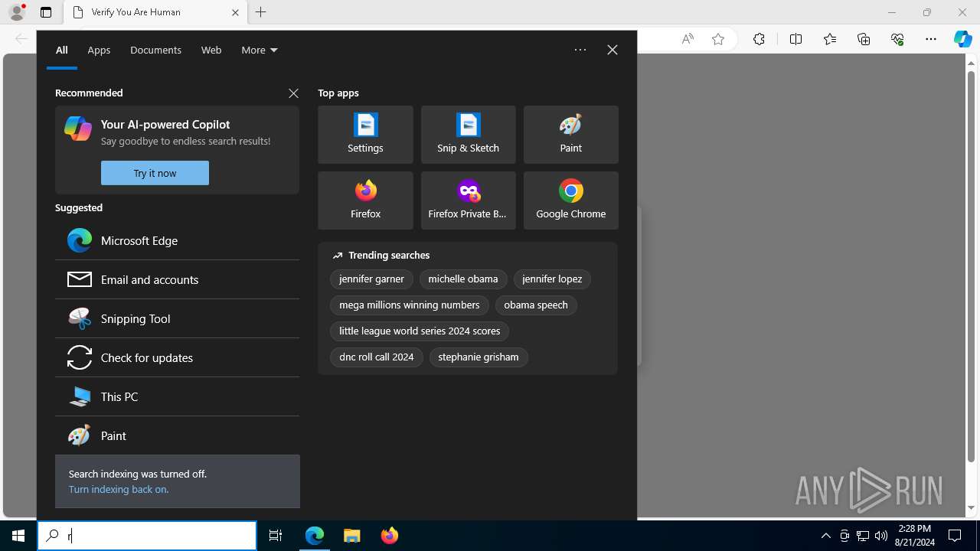Screen dimensions: 980x551
Task: Search trending dnc roll call 2024
Action: pyautogui.click(x=377, y=357)
